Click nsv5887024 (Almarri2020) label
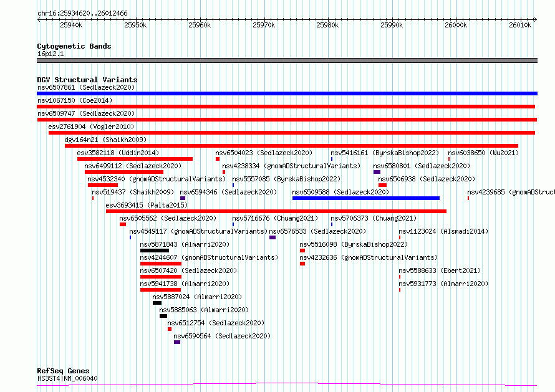Viewport: 555px width, 392px height. 197,297
